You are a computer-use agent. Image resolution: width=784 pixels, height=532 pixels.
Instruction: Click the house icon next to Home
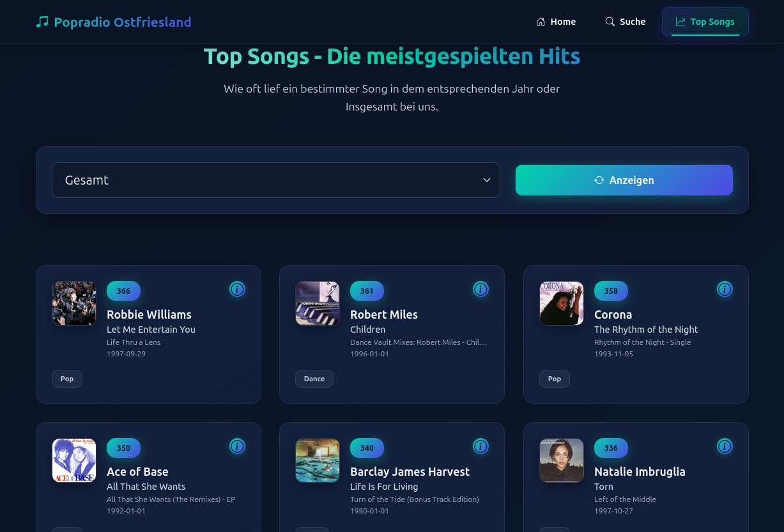coord(541,21)
